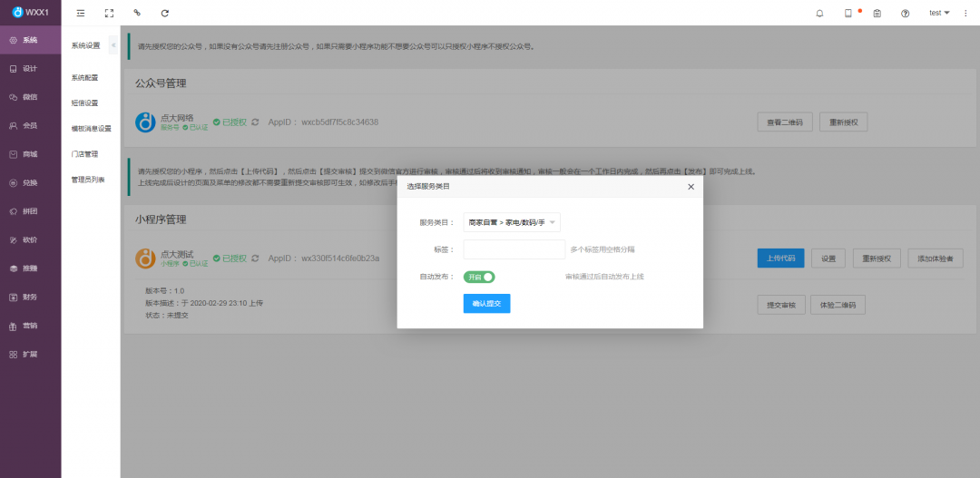Open 门店管理 submenu item
The image size is (980, 478).
[x=84, y=154]
